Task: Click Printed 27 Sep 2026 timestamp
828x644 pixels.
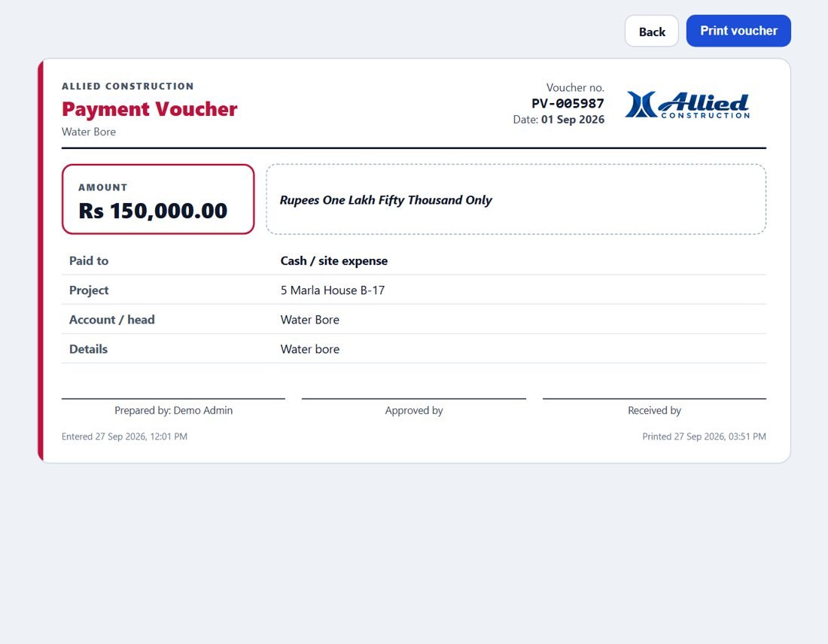Action: tap(704, 436)
